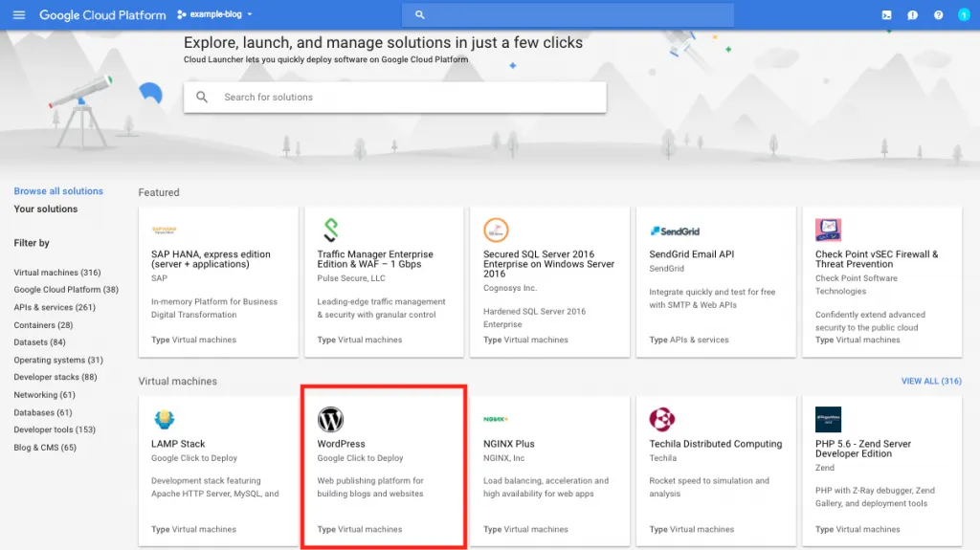Click the Pulse Secure Traffic Manager icon

pos(330,230)
